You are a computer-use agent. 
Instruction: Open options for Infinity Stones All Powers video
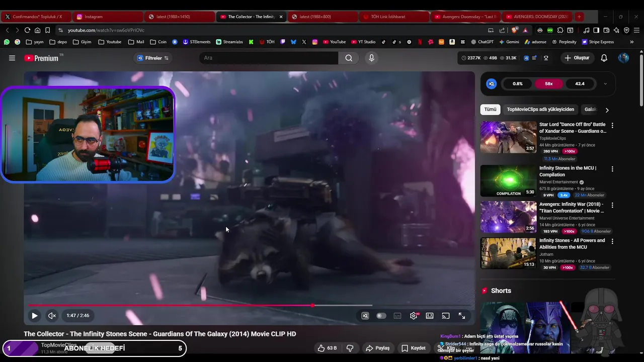click(612, 241)
